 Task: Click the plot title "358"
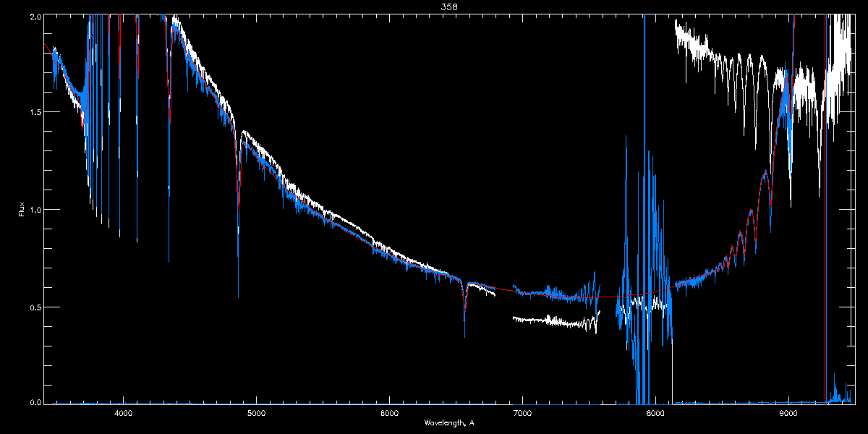tap(449, 7)
